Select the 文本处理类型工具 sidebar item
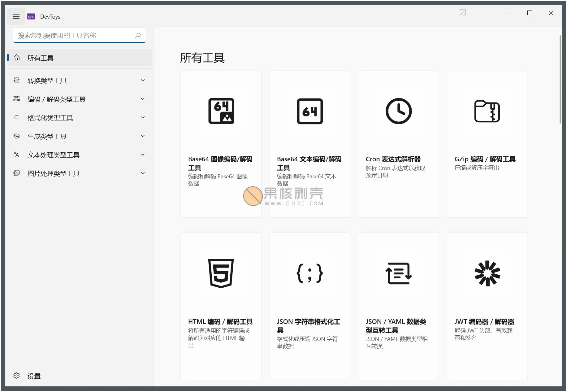 point(80,155)
